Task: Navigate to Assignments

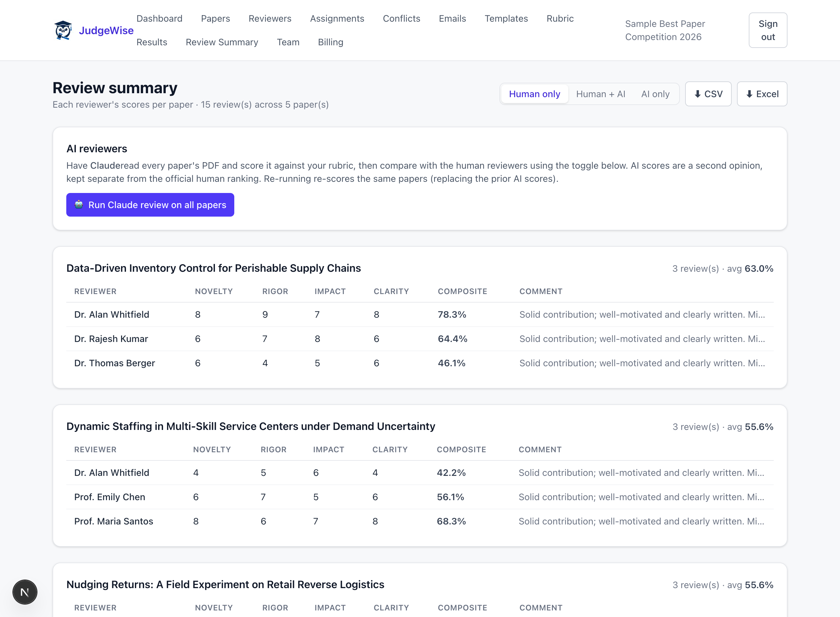Action: pyautogui.click(x=337, y=18)
